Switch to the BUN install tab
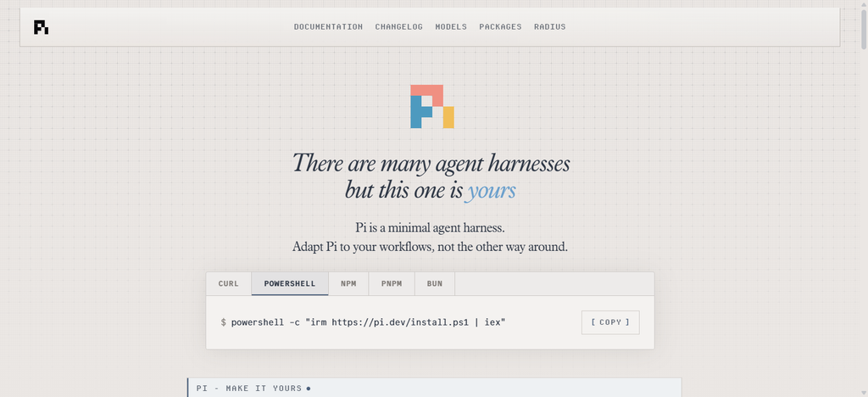Viewport: 868px width, 397px height. [x=435, y=283]
